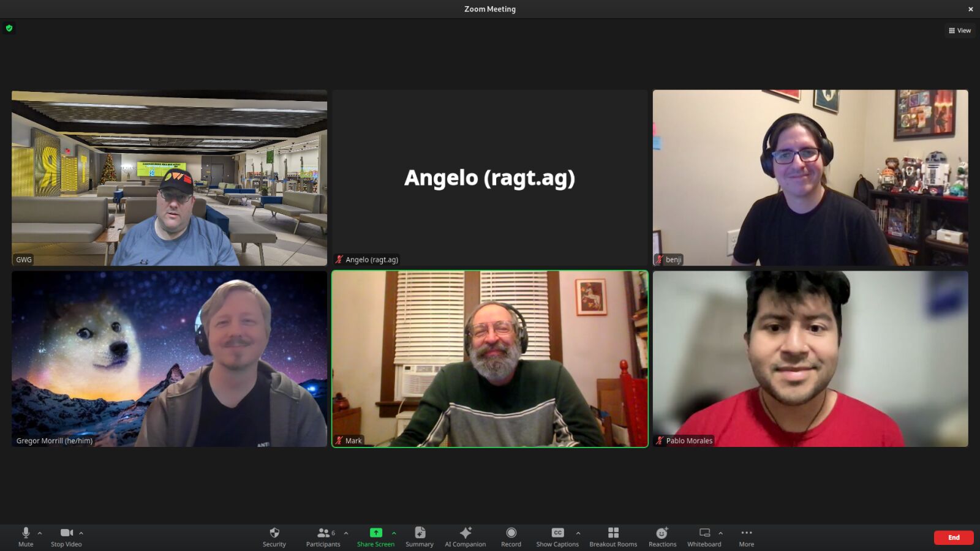Select benji's video tile
This screenshot has width=980, height=551.
click(x=810, y=178)
